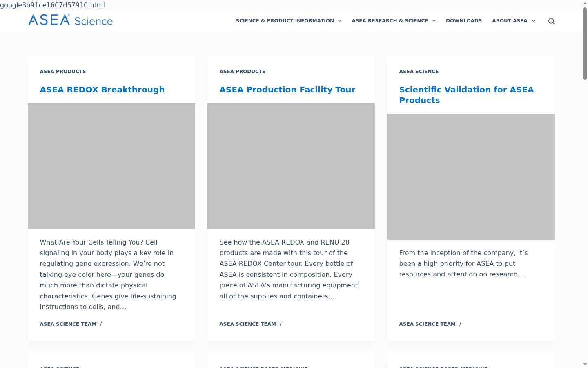
Task: Expand Science & Product Information menu chevron
Action: tap(339, 21)
